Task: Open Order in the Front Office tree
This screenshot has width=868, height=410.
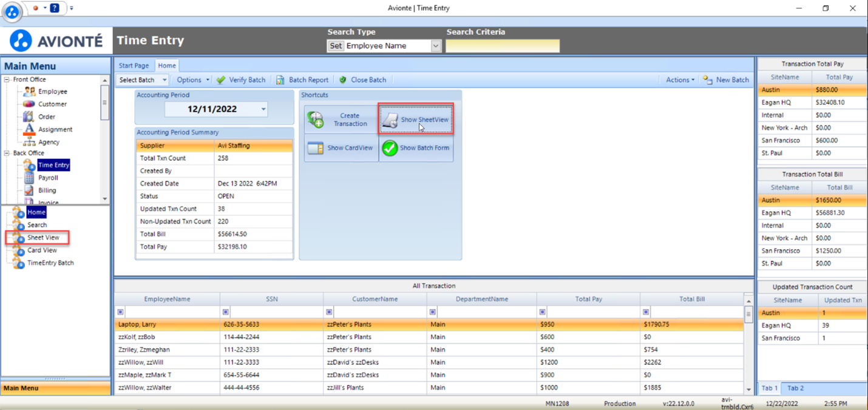Action: [47, 117]
